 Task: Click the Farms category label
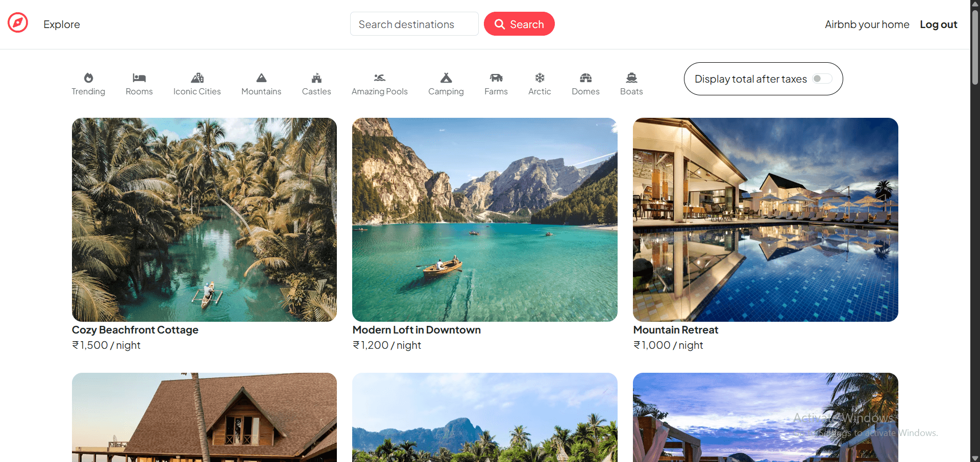pyautogui.click(x=496, y=91)
